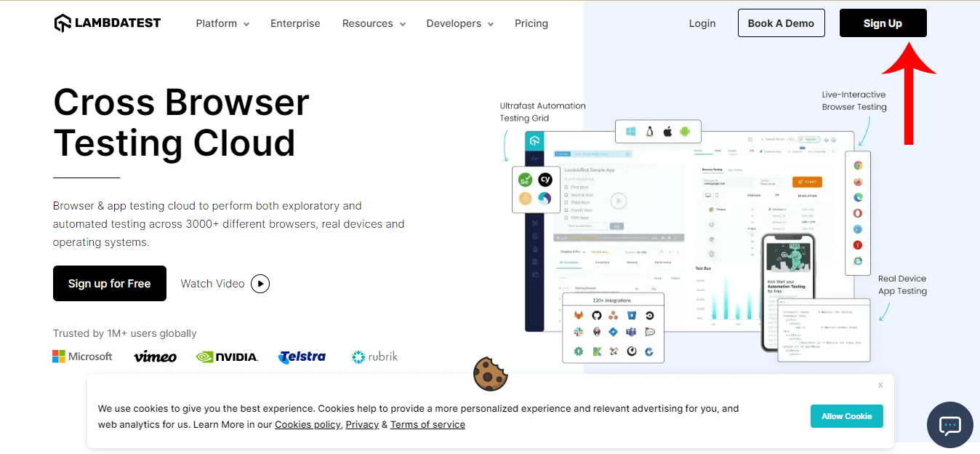Click the GitLab fox icon in Integrations card
Screen dimensions: 980x454
[579, 315]
